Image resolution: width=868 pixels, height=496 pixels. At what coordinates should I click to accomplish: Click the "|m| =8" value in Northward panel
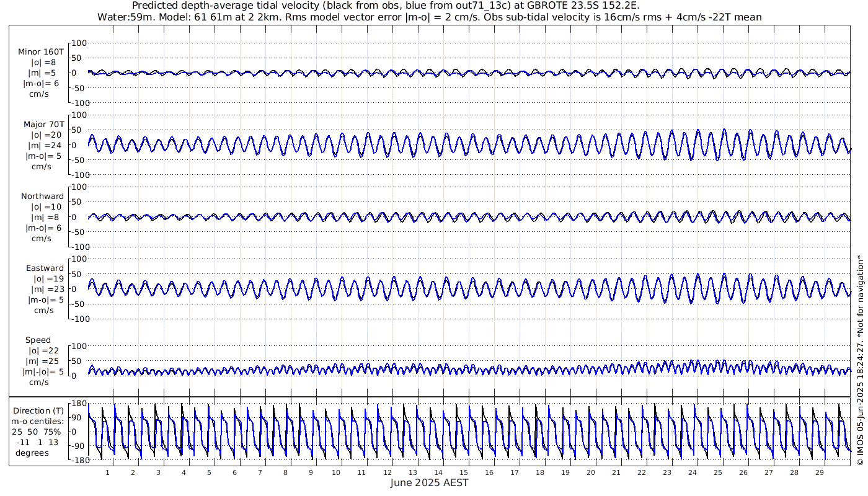[x=43, y=218]
